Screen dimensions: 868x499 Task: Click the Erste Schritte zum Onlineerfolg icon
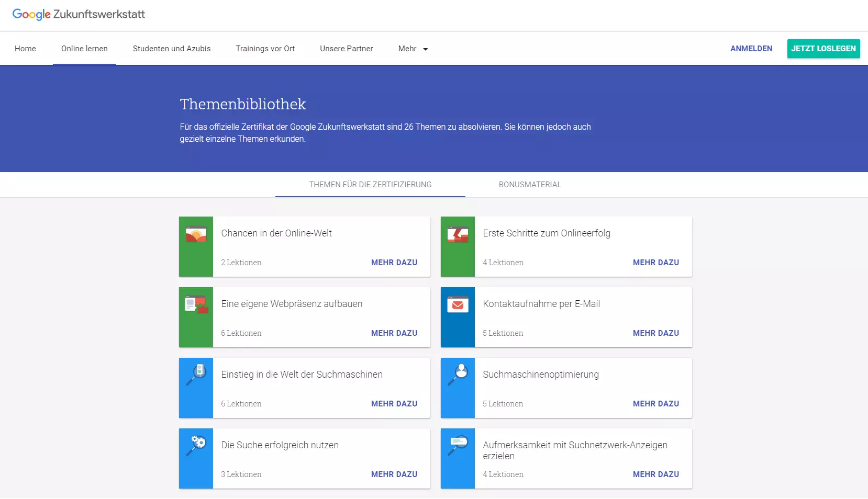458,235
